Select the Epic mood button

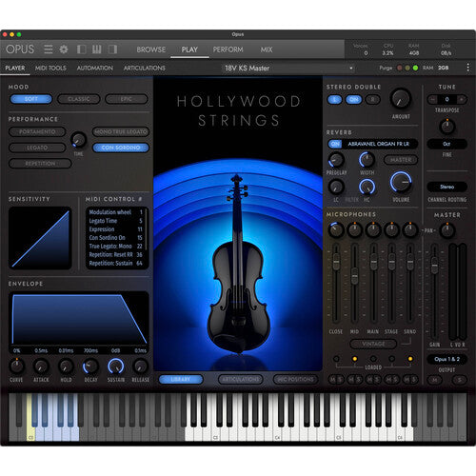[127, 99]
